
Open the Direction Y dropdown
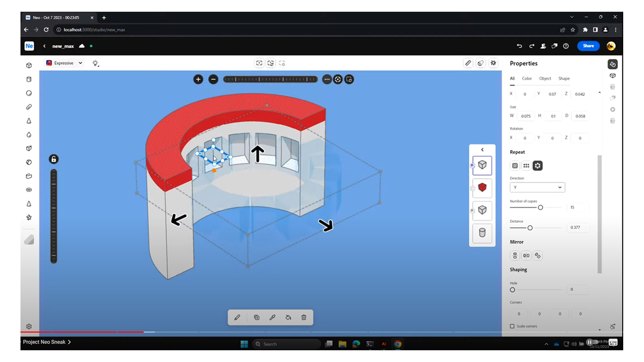(537, 187)
